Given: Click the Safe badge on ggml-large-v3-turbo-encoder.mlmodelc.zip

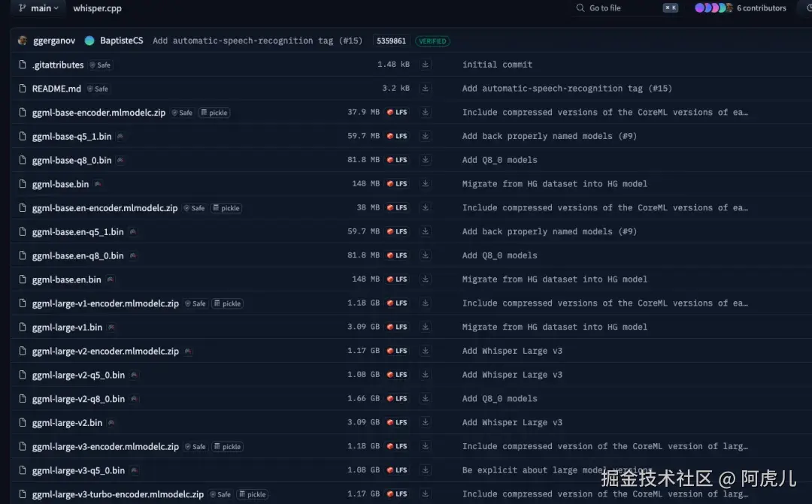Looking at the screenshot, I should pyautogui.click(x=220, y=494).
